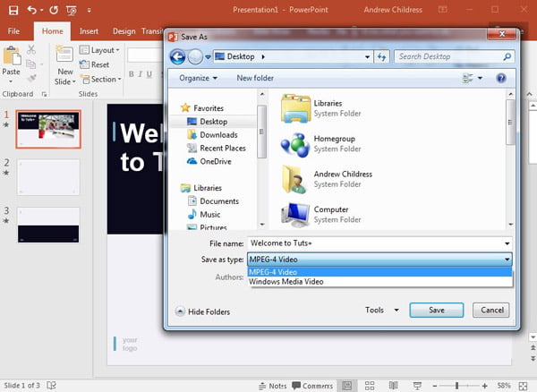Open the Tools dropdown
Image resolution: width=537 pixels, height=392 pixels.
tap(381, 311)
